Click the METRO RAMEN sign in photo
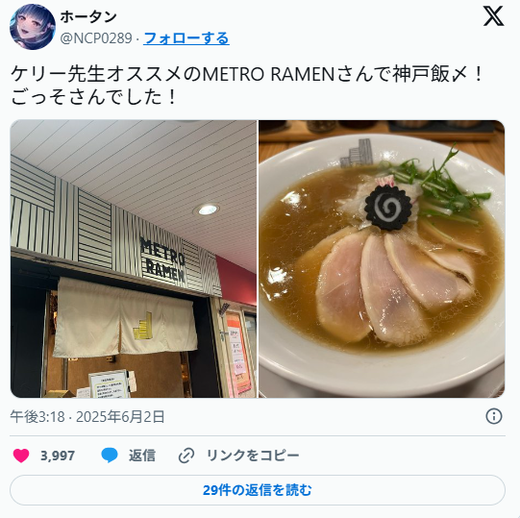520x518 pixels. tap(163, 260)
